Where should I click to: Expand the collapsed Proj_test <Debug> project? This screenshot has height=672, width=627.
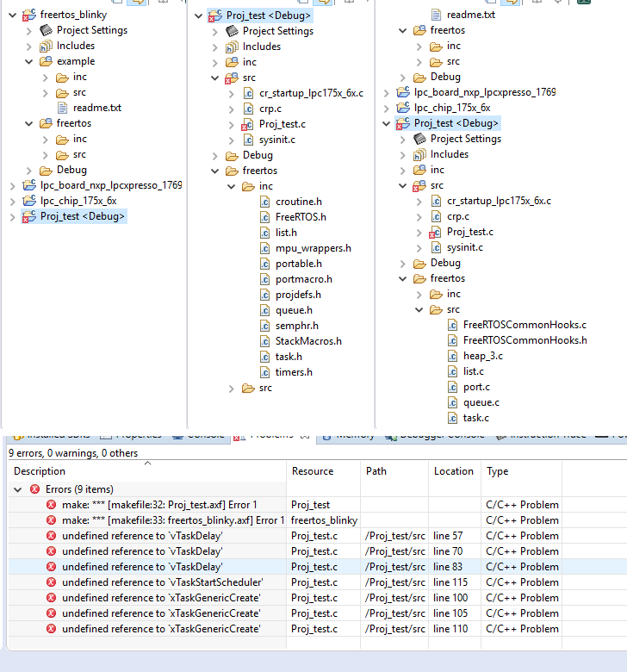(x=13, y=217)
